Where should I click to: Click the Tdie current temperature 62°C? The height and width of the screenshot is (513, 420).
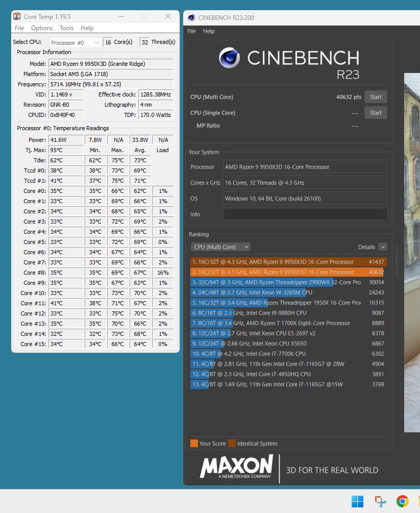pyautogui.click(x=66, y=160)
